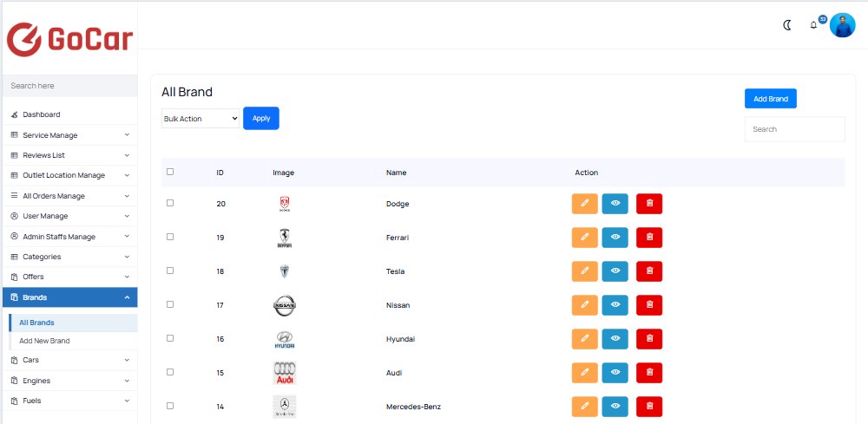Expand All Orders Manage menu
The width and height of the screenshot is (868, 424).
click(69, 196)
